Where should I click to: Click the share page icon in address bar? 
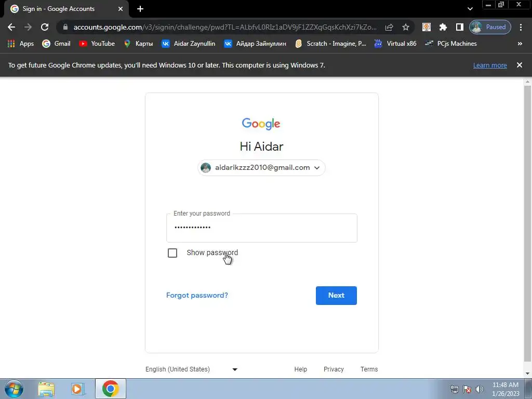(389, 27)
